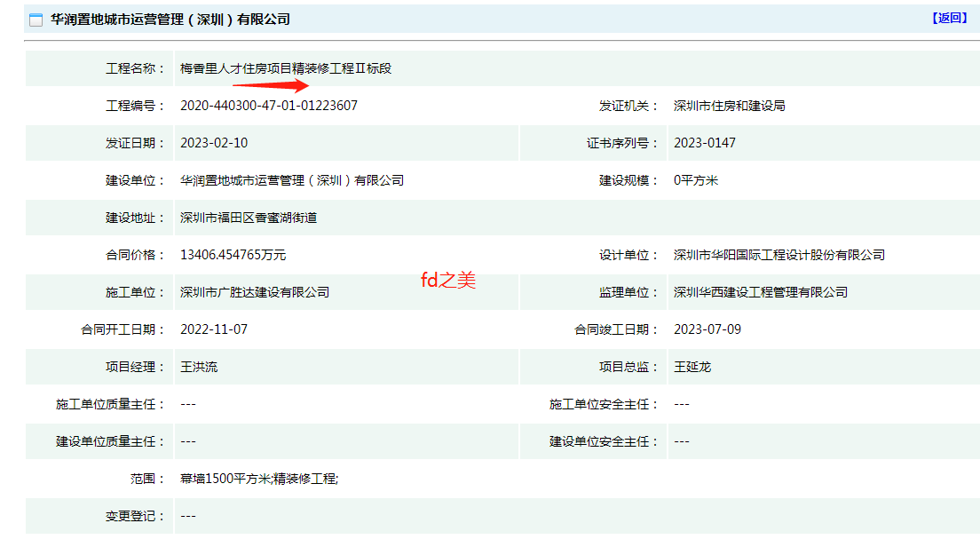Screen dimensions: 980x555
Task: Click the construction unit 深圳市广胜达建设有限公司
Action: (x=254, y=292)
